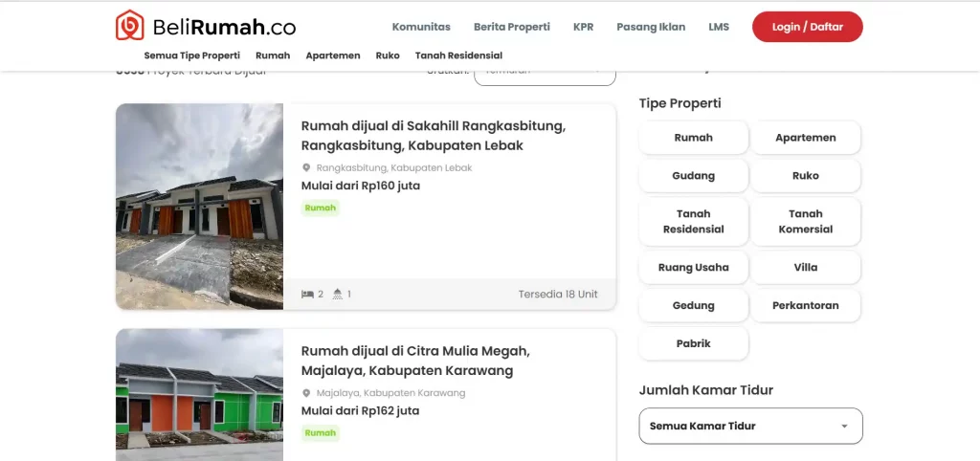The width and height of the screenshot is (980, 461).
Task: Select Apartemen in the sub navigation
Action: 333,55
